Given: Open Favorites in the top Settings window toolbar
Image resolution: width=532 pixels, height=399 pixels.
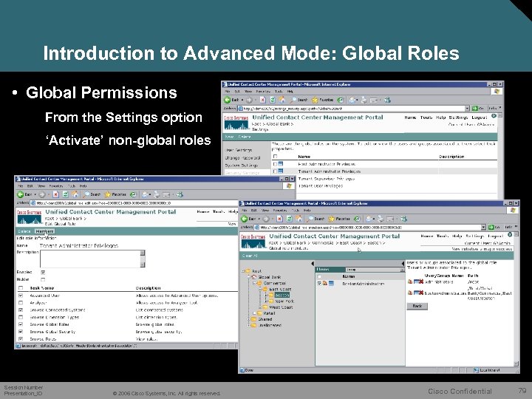Looking at the screenshot, I should (323, 100).
